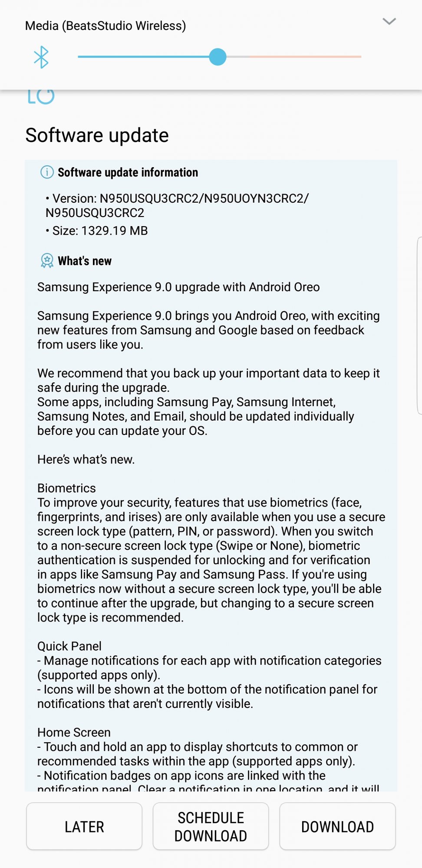
Task: Tap the Software update heading
Action: coord(97,135)
